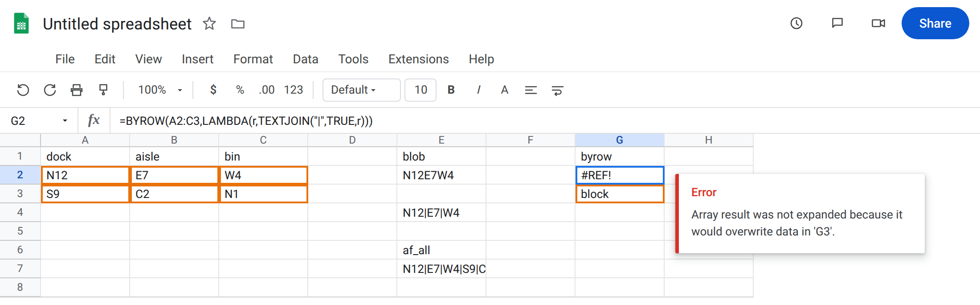Viewport: 980px width, 305px height.
Task: Open the Insert menu
Action: [x=197, y=59]
